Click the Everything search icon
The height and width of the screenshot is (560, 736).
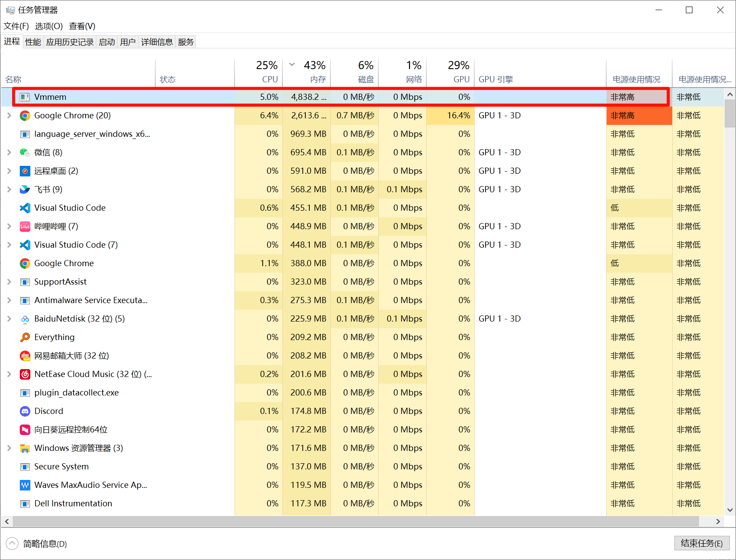[x=25, y=337]
